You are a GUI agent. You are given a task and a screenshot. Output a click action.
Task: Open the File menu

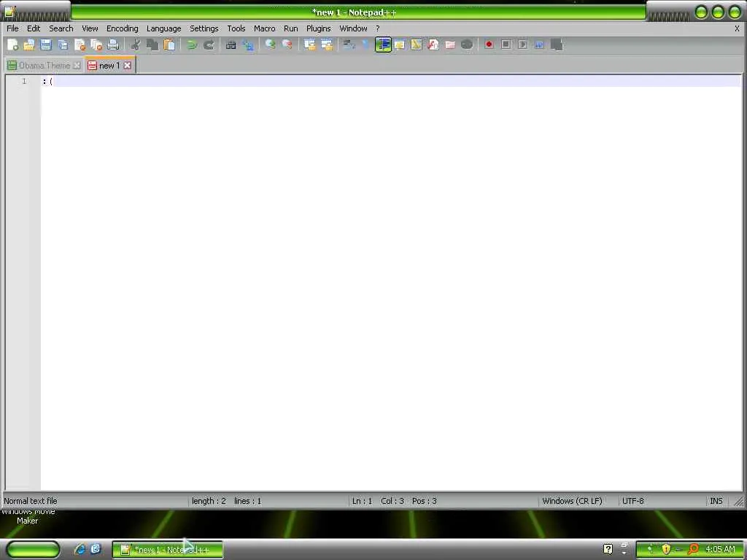coord(12,28)
